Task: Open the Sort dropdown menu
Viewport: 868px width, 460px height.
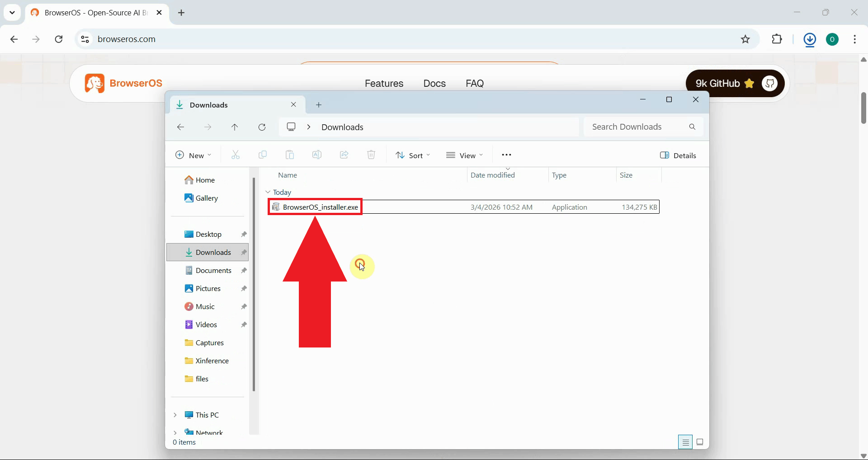Action: 413,155
